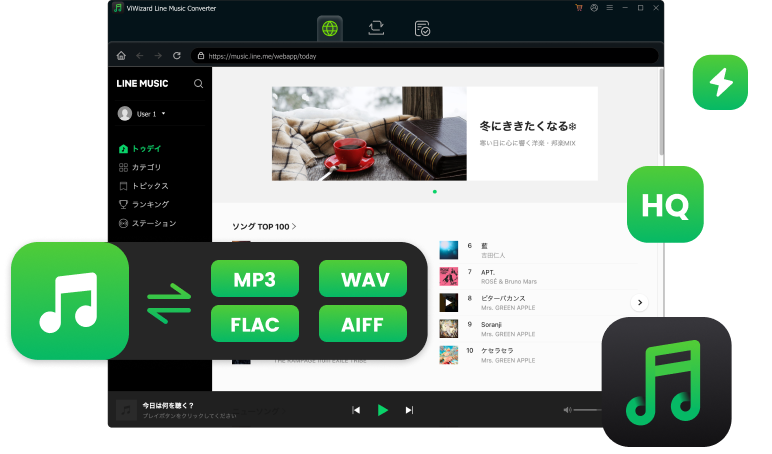
Task: Select ランキング in the sidebar
Action: [144, 204]
